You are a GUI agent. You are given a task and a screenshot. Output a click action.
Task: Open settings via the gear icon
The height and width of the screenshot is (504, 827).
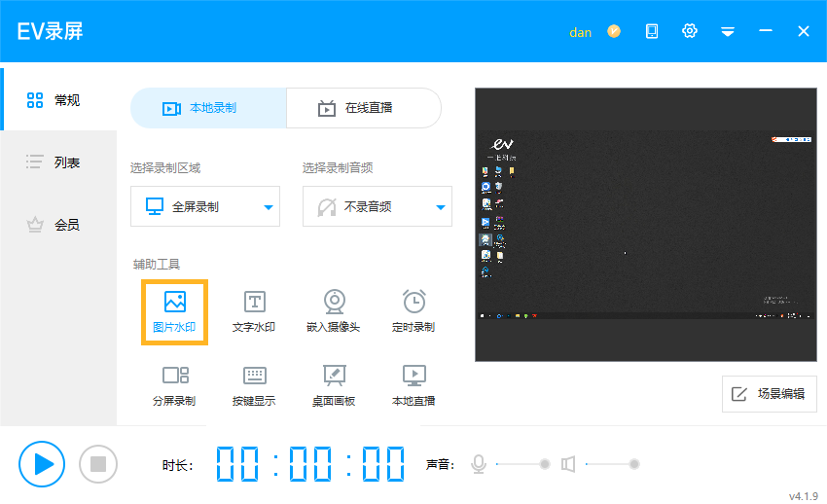pos(690,31)
